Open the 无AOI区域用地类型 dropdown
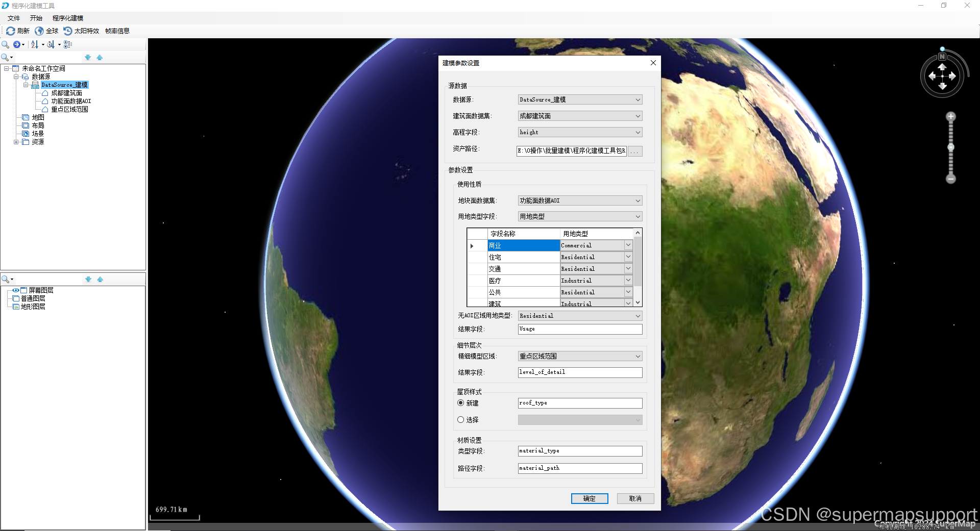This screenshot has height=531, width=980. (580, 316)
